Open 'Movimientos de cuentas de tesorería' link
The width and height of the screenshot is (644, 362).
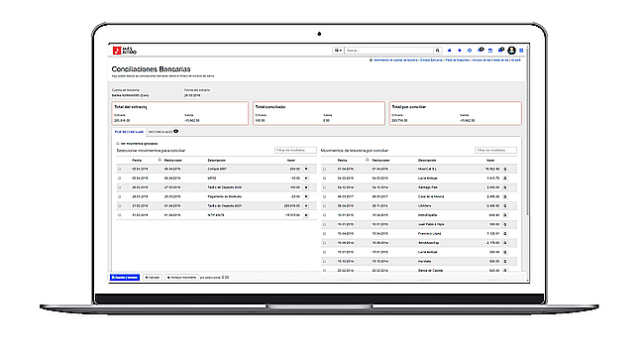tap(396, 60)
